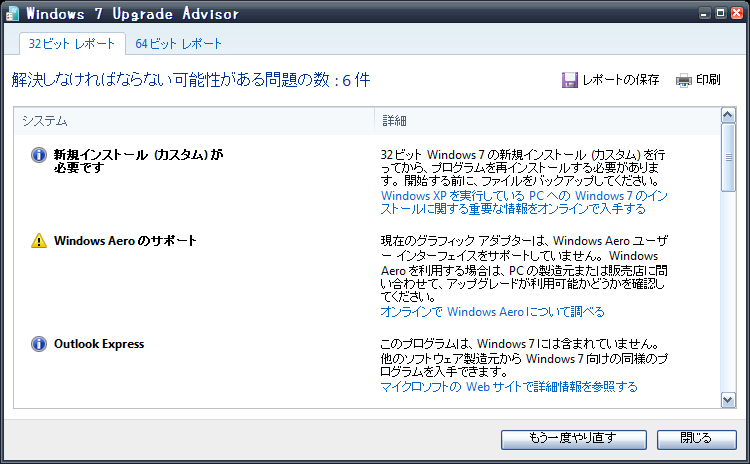Click the システム column header
Screen dimensions: 750x464
pos(194,121)
